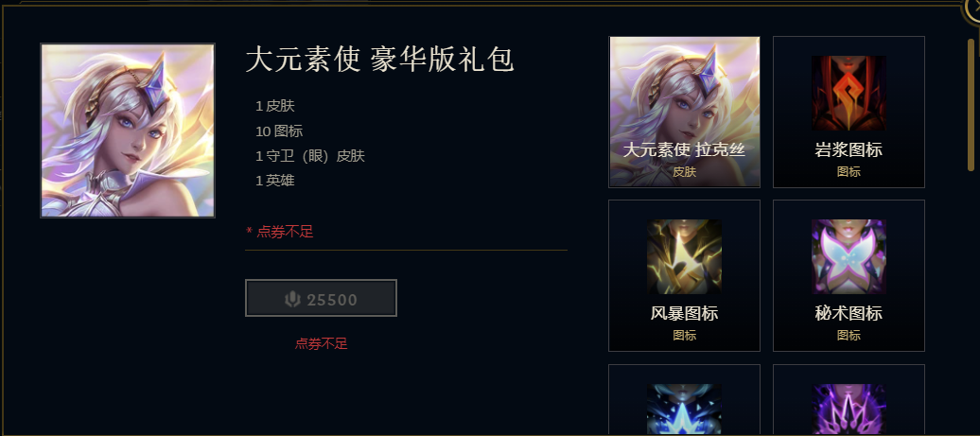Click the pink butterfly mystic icon image
The width and height of the screenshot is (980, 436).
tap(849, 256)
